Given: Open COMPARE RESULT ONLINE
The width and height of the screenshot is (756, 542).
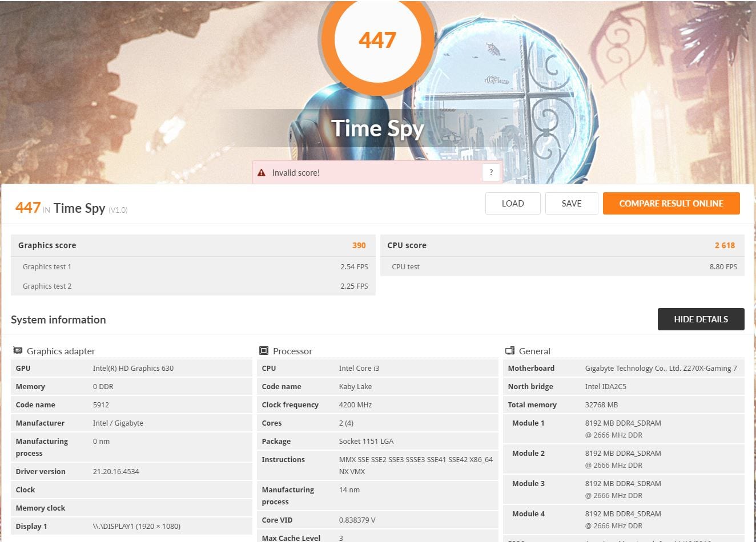Looking at the screenshot, I should coord(671,204).
